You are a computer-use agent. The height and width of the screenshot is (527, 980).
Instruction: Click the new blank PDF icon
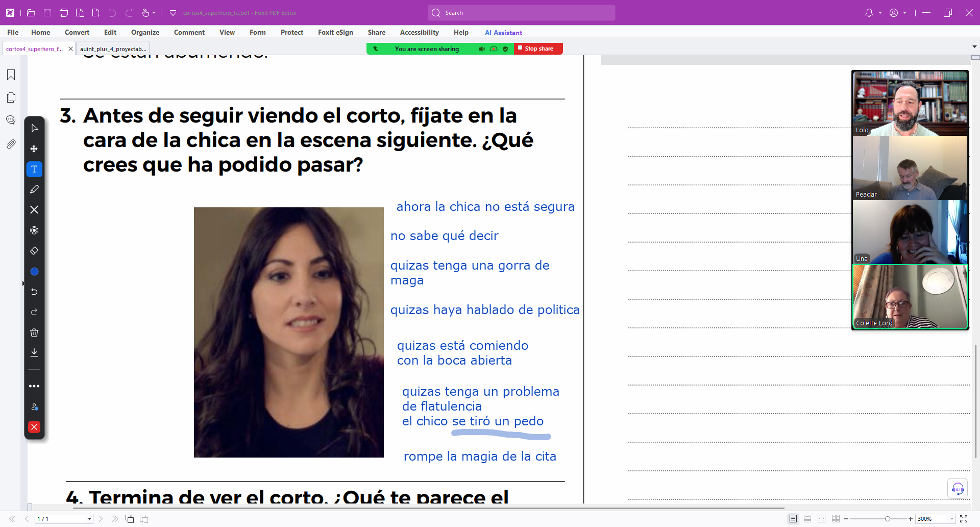[96, 13]
